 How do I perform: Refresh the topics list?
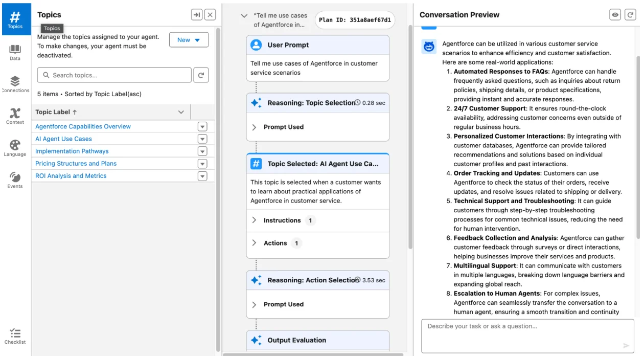click(x=201, y=75)
